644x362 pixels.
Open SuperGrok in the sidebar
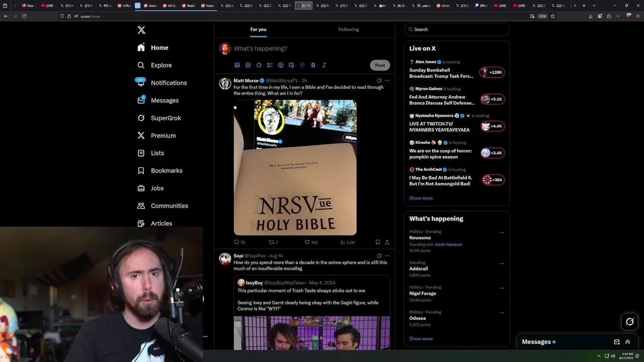point(159,118)
